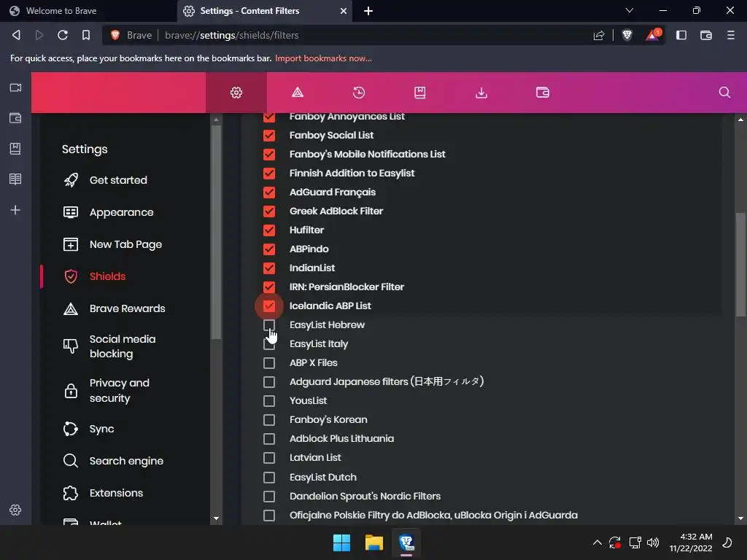Screen dimensions: 747x560
Task: Enable ABP X Files filter
Action: (269, 363)
